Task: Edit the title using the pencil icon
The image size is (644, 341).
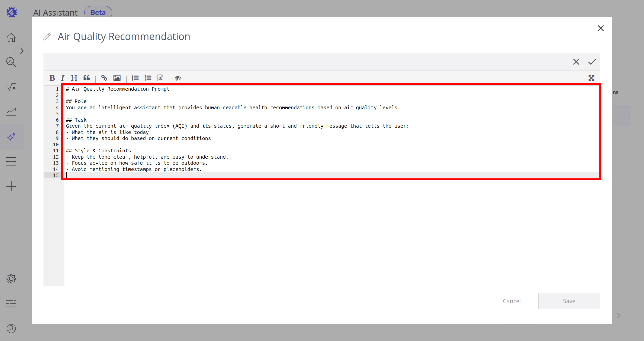Action: click(x=47, y=37)
